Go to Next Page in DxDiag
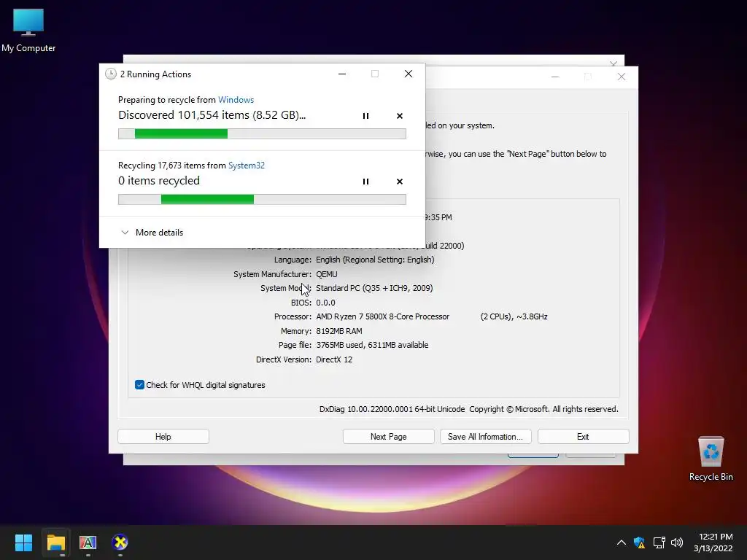Screen dimensions: 747x560 388,437
